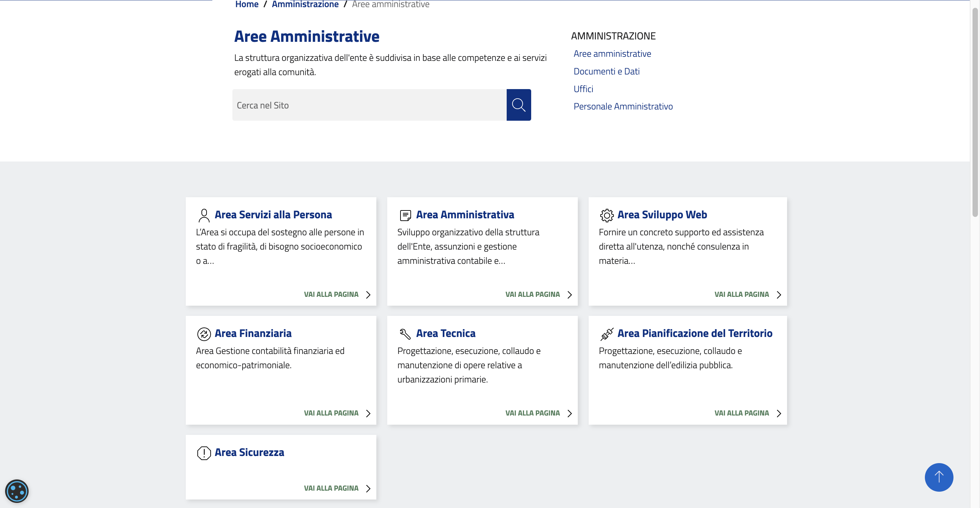Screen dimensions: 980x508
Task: Click the warning icon beside Area Sicurezza
Action: 204,453
